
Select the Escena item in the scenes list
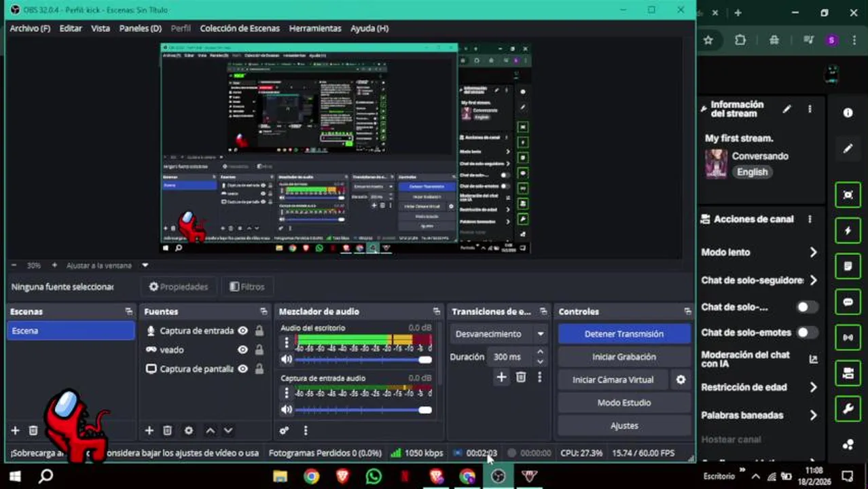click(x=71, y=331)
